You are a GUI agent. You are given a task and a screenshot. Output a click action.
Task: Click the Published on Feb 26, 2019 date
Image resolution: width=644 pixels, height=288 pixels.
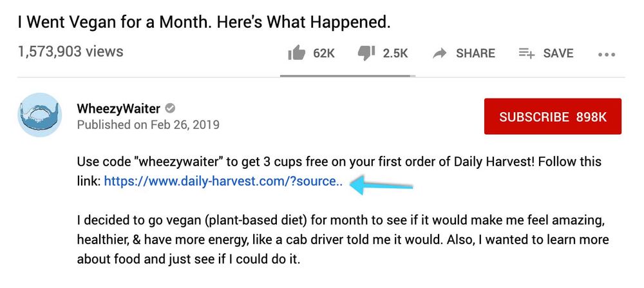[x=148, y=124]
